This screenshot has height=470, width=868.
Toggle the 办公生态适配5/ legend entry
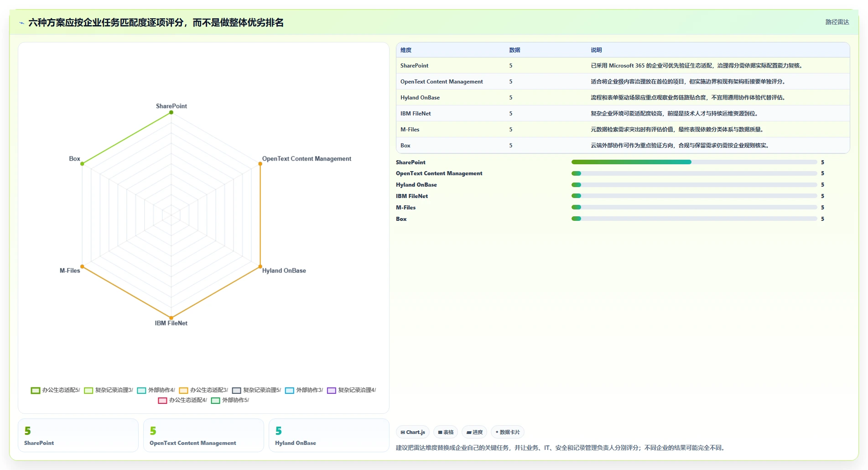click(x=55, y=390)
